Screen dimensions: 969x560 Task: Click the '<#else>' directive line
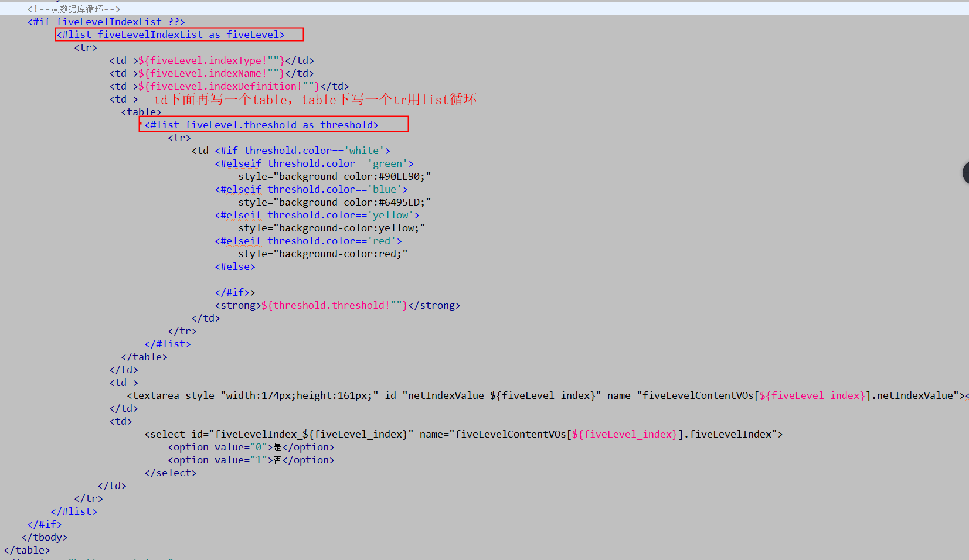click(235, 267)
